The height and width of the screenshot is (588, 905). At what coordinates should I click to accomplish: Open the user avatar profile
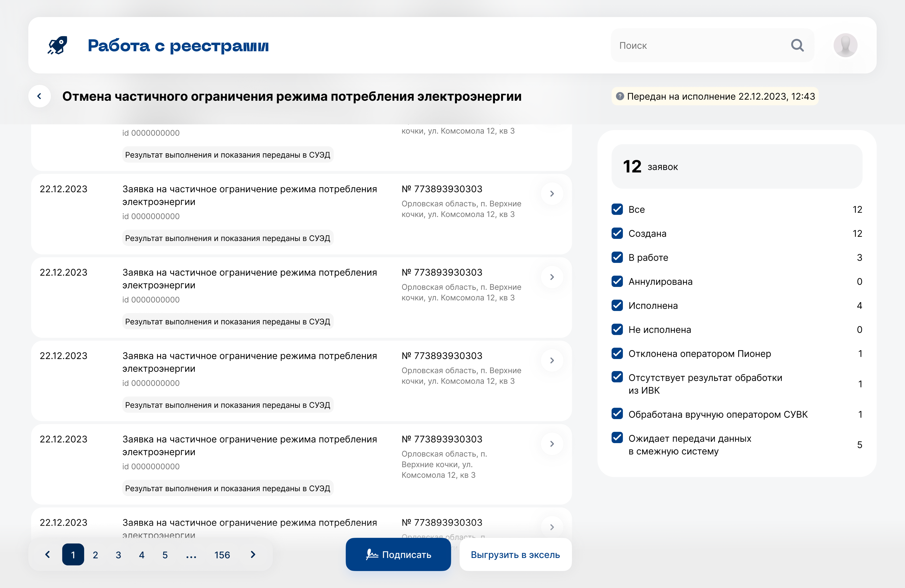[845, 45]
